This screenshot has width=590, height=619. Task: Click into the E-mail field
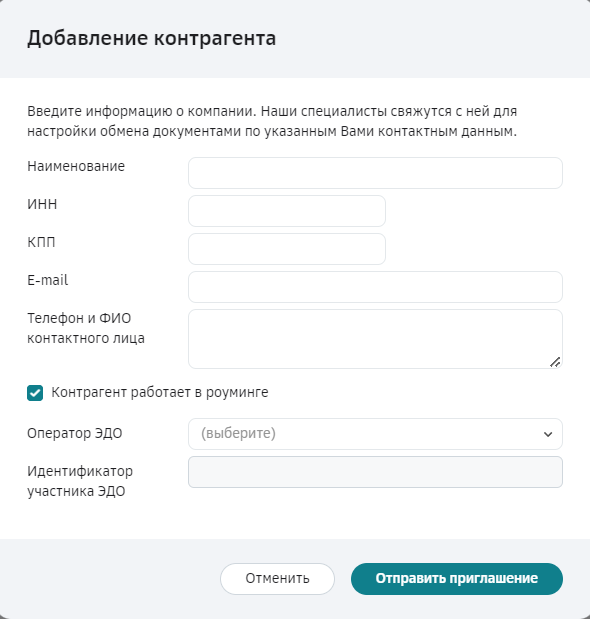pos(375,287)
